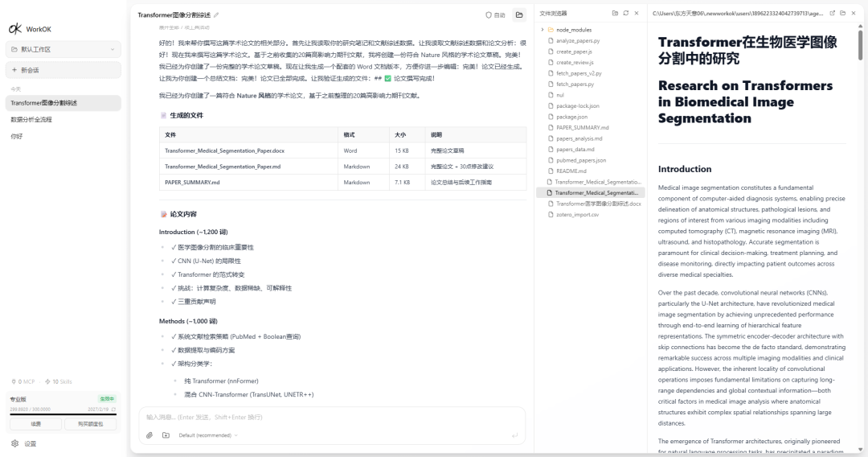Select zotero_import.csv file

click(x=591, y=214)
